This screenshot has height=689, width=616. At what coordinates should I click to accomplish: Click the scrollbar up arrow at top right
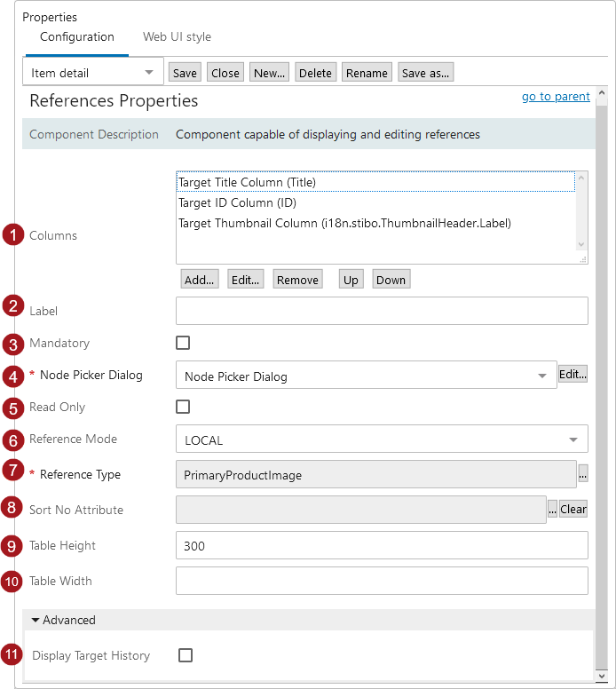point(601,93)
